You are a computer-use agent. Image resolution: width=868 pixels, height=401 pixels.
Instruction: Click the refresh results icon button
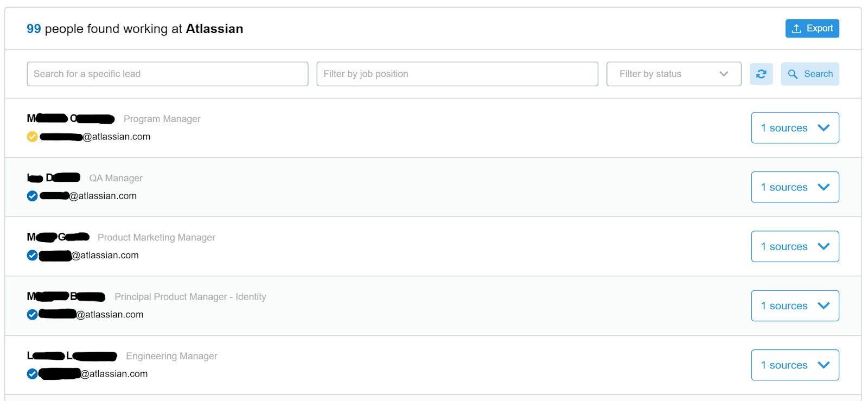[761, 74]
